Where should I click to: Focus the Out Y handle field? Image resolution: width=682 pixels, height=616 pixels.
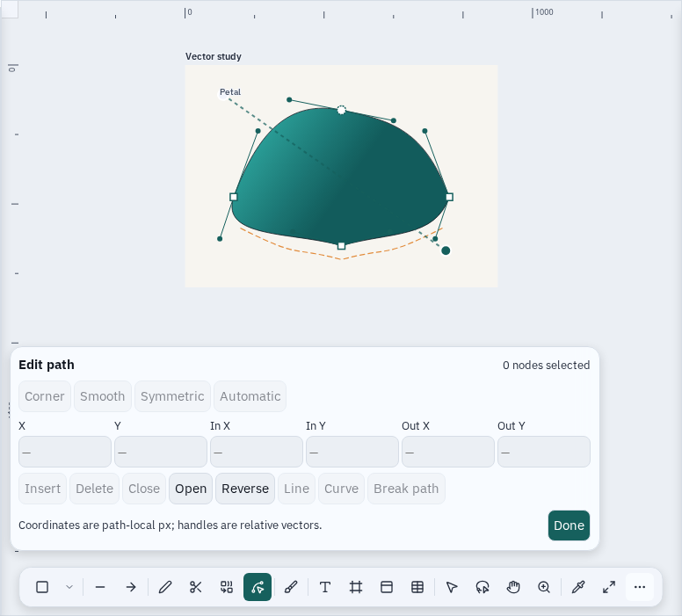[544, 452]
